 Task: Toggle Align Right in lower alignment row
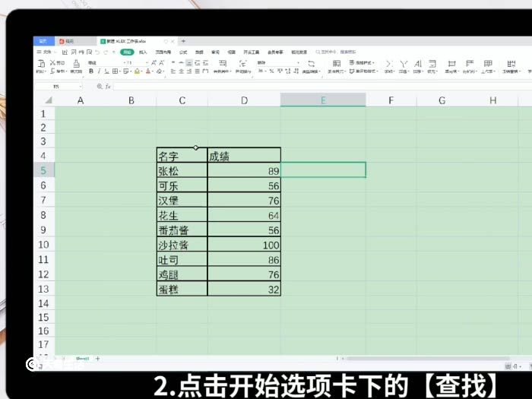[x=189, y=71]
